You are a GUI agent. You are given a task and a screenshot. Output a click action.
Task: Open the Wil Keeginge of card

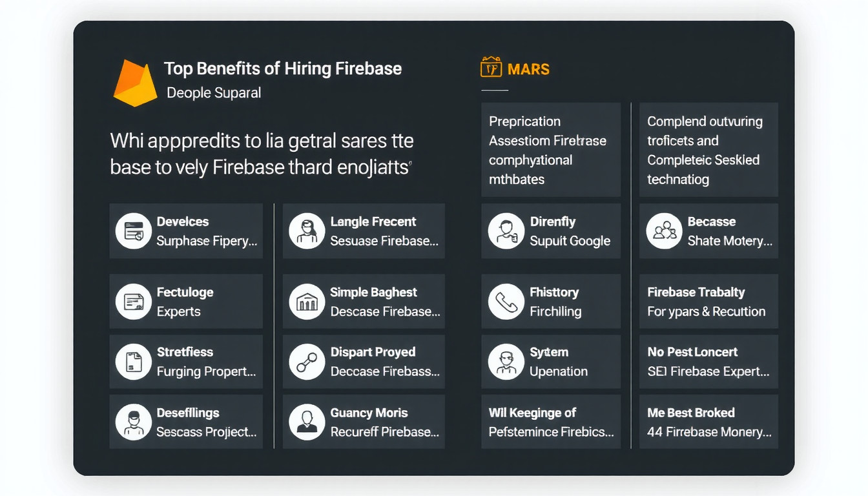(551, 422)
